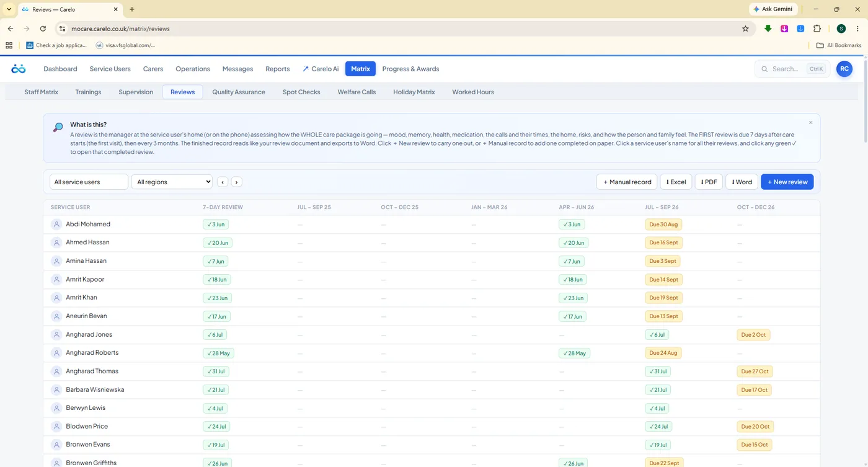The width and height of the screenshot is (868, 467).
Task: Go back in browser history
Action: click(11, 29)
